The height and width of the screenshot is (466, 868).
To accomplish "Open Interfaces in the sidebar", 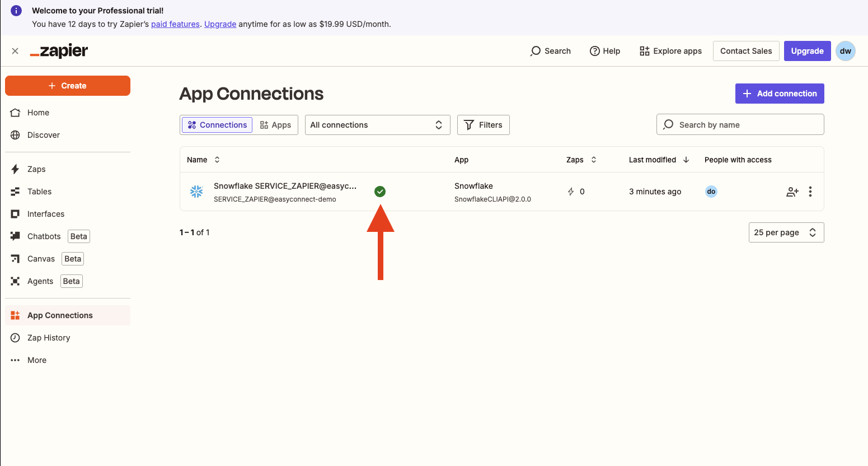I will pyautogui.click(x=68, y=214).
